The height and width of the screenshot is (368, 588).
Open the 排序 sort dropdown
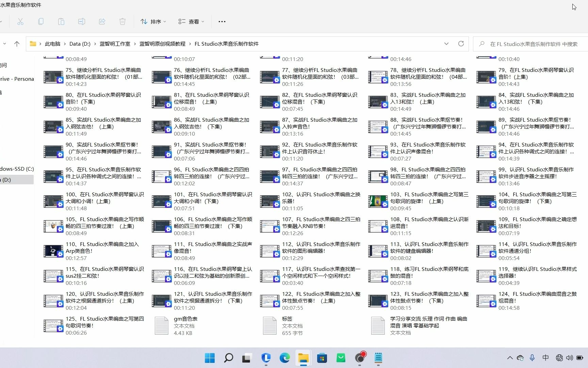[153, 21]
